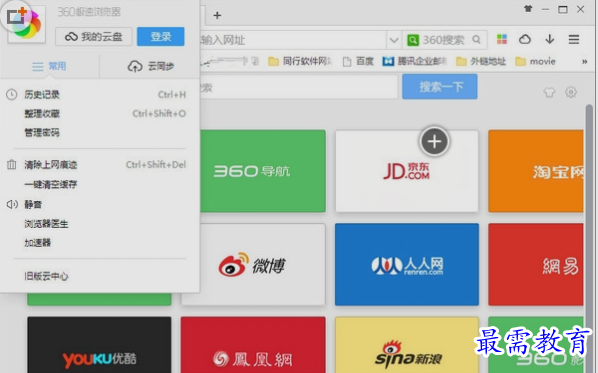Open the 百度 bookmark
Image resolution: width=598 pixels, height=373 pixels.
pyautogui.click(x=358, y=61)
